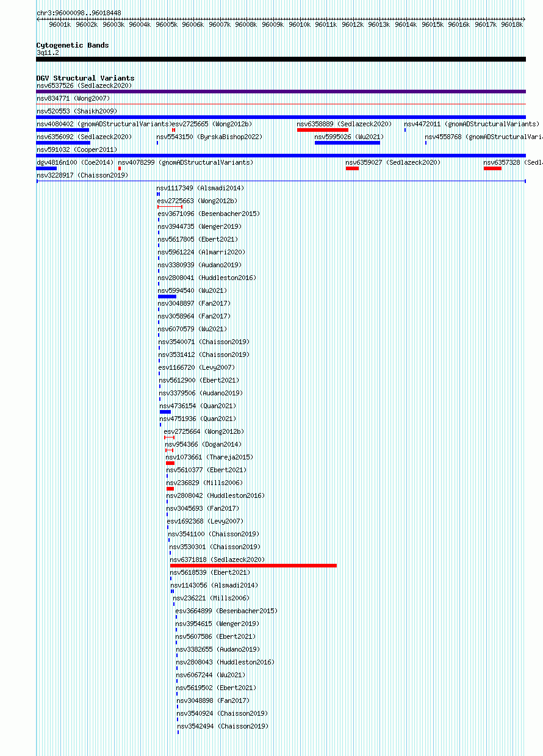Open nsv2808042 (Huddleston2016) variant
Image resolution: width=543 pixels, height=756 pixels.
click(x=215, y=495)
